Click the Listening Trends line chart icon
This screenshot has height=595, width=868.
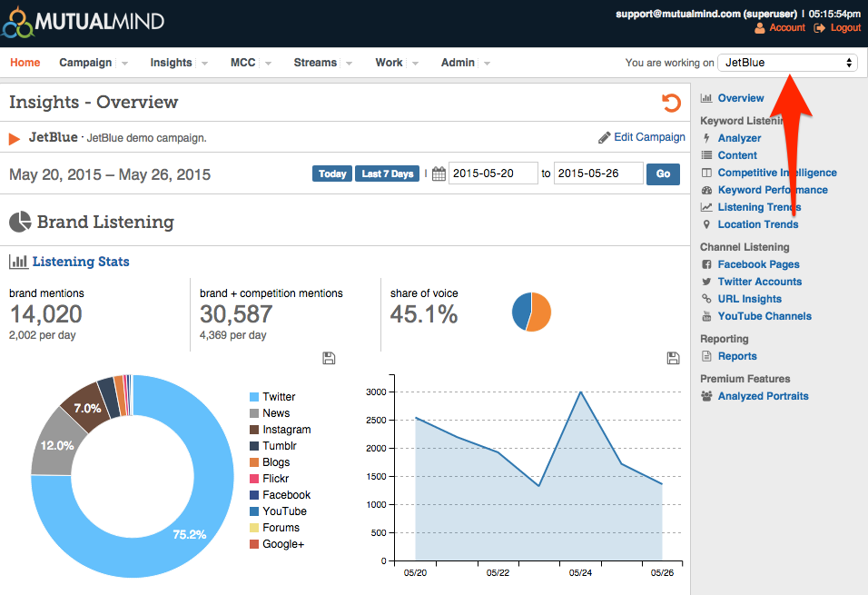pyautogui.click(x=706, y=207)
